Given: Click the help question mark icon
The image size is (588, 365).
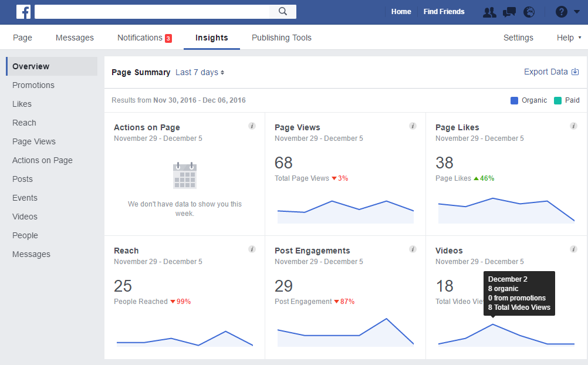Looking at the screenshot, I should point(561,12).
